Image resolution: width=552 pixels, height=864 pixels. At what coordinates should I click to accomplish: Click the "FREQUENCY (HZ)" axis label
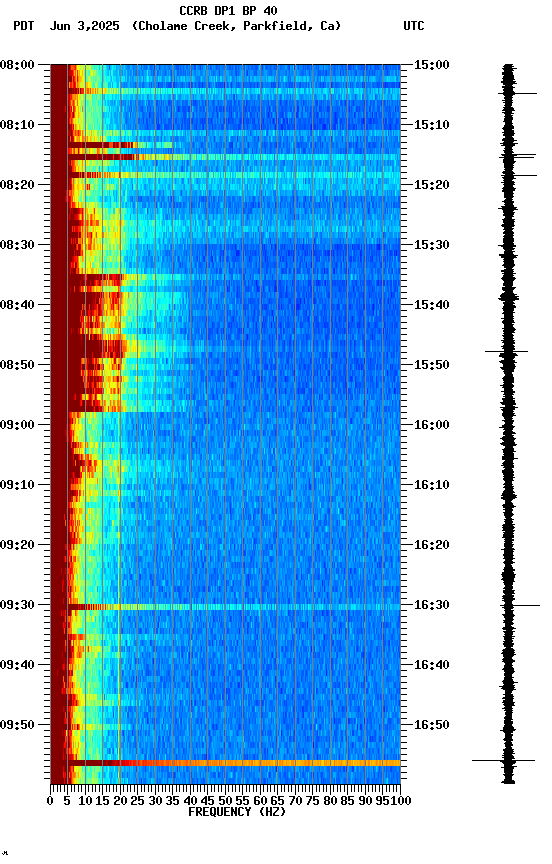point(237,812)
